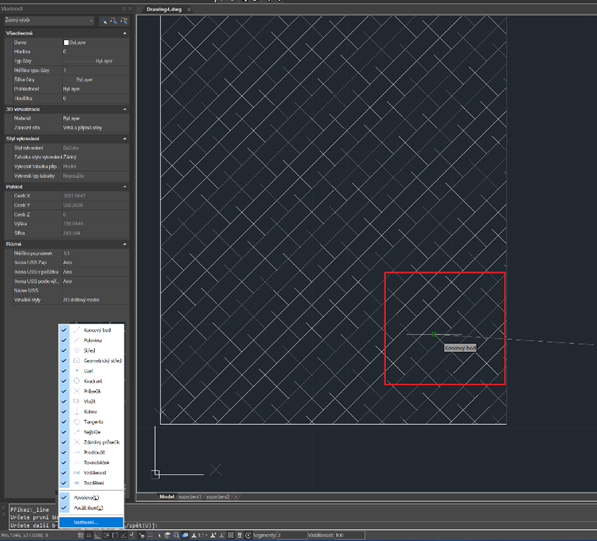Toggle the Nejblíže snap option
The image size is (597, 541).
tap(91, 432)
